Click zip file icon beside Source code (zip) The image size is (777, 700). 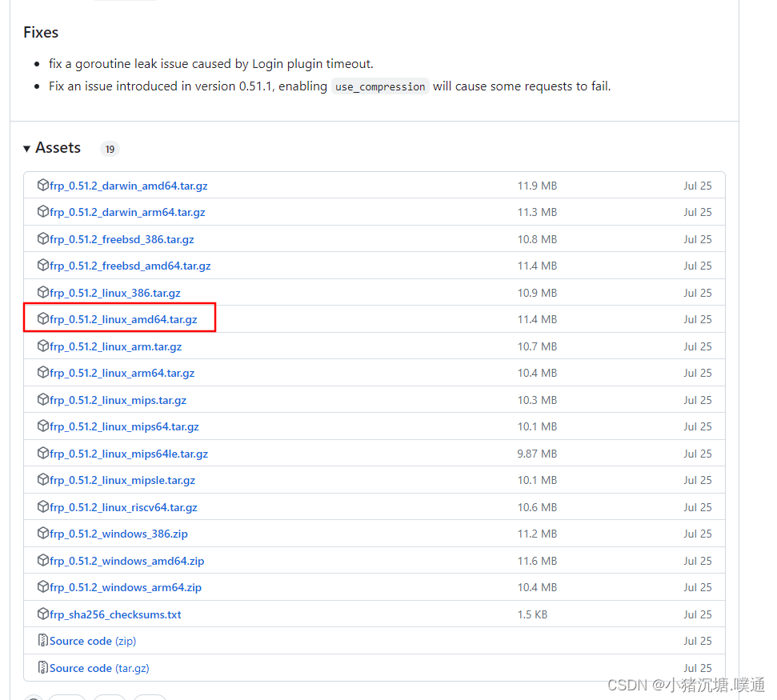point(43,641)
